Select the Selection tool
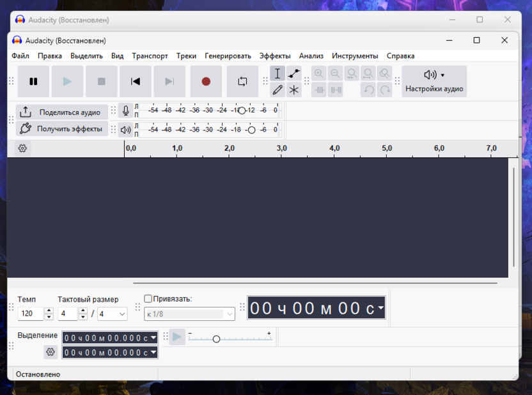Image resolution: width=532 pixels, height=395 pixels. 278,74
